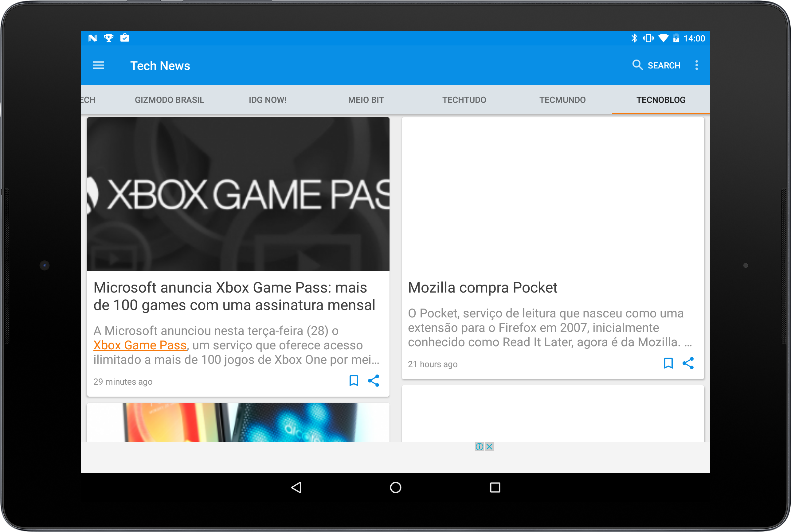Open the three-dot overflow menu
This screenshot has width=791, height=532.
click(696, 65)
